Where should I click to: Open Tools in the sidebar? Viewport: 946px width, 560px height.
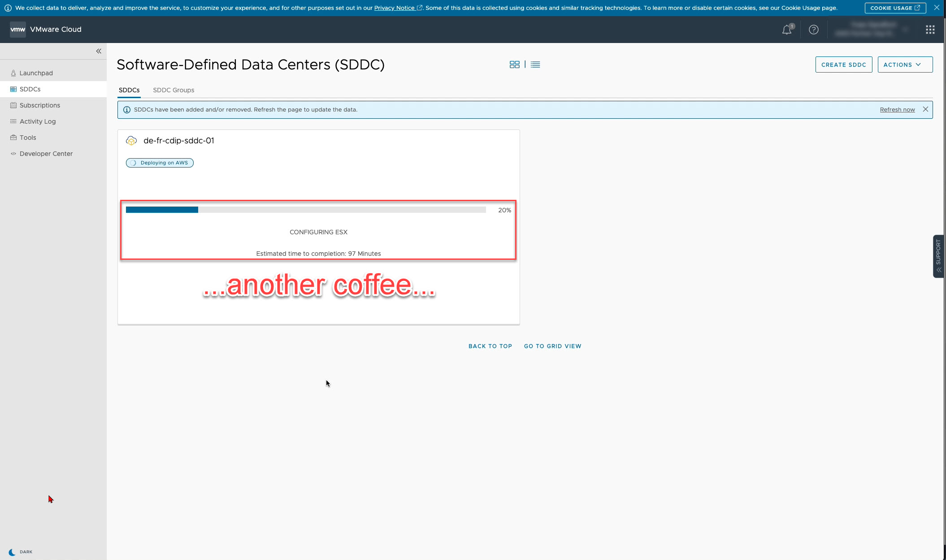tap(28, 138)
